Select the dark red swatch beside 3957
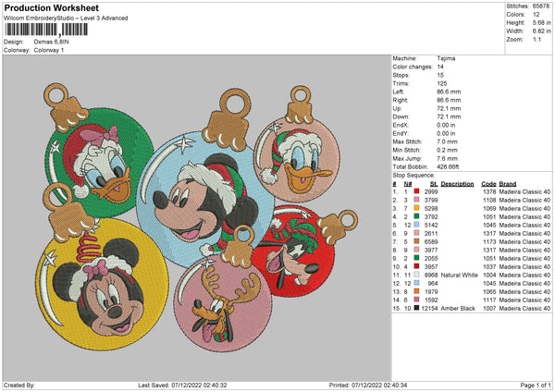Screen dimensions: 555x392 416,266
